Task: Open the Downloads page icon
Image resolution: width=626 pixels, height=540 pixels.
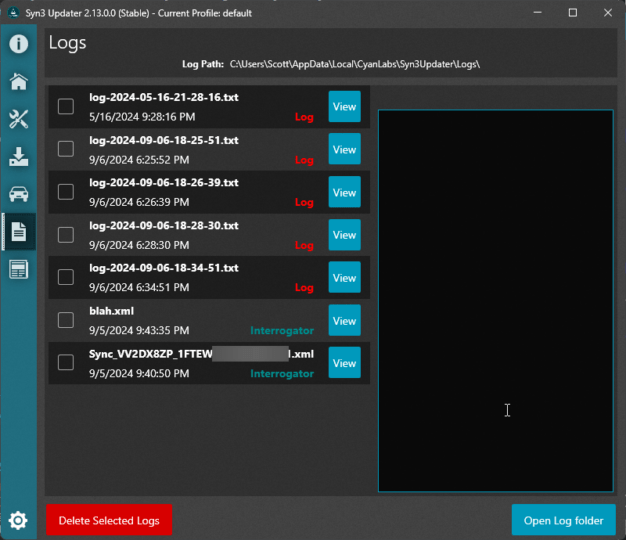Action: pyautogui.click(x=18, y=156)
